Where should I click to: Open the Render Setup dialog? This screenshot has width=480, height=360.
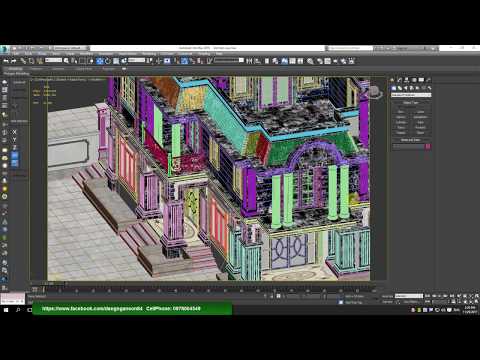(x=320, y=61)
